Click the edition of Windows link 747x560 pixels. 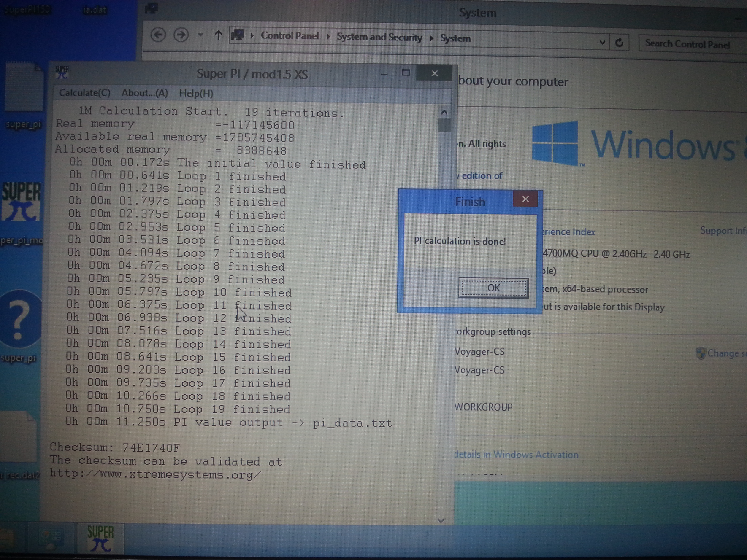[x=479, y=175]
